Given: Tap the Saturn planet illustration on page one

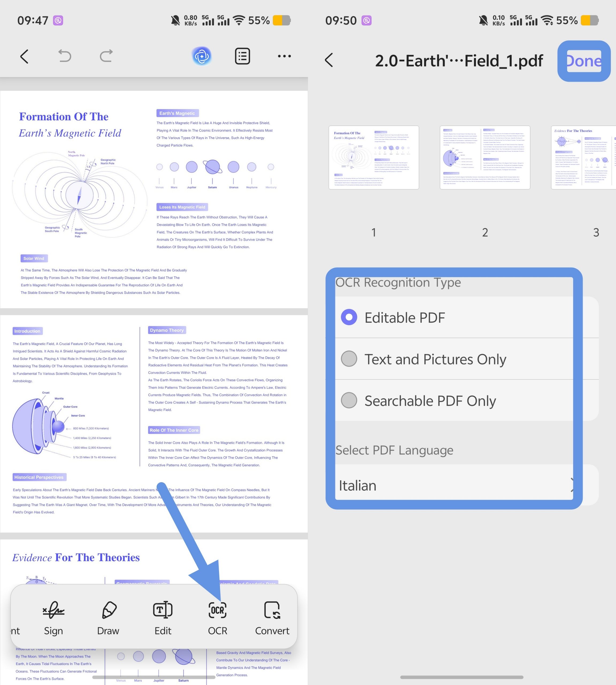Looking at the screenshot, I should (213, 167).
